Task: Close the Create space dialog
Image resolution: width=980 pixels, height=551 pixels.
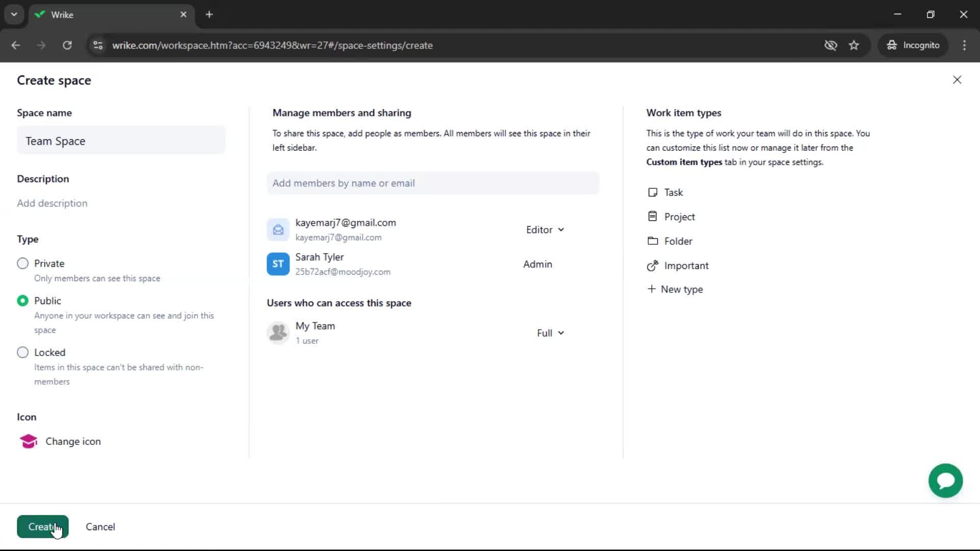Action: tap(957, 80)
